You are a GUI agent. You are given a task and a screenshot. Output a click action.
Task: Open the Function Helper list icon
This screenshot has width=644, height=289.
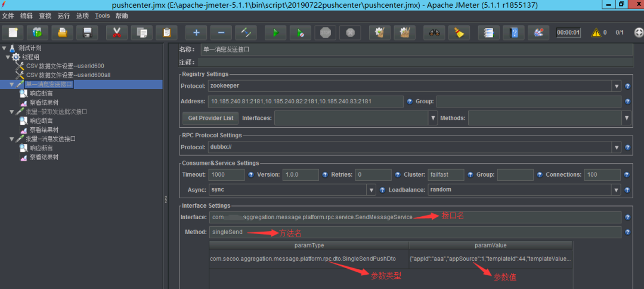pyautogui.click(x=489, y=32)
